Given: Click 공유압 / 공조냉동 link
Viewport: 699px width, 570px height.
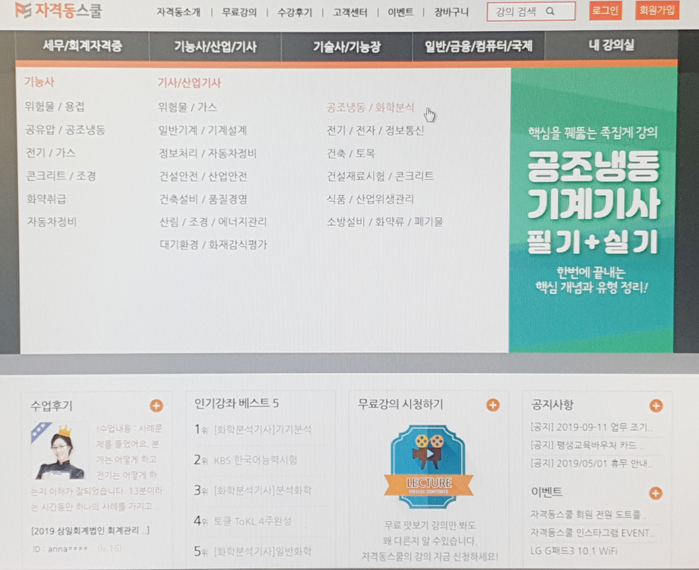Looking at the screenshot, I should tap(65, 130).
